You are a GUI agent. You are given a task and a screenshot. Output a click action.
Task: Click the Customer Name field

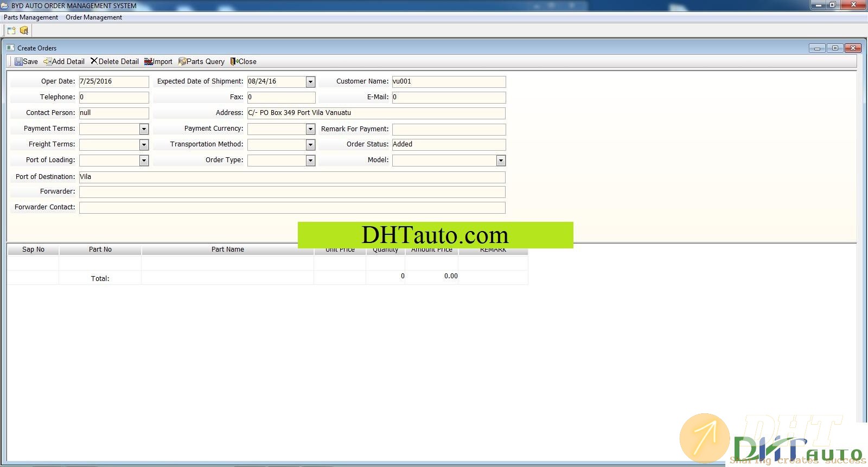coord(449,82)
